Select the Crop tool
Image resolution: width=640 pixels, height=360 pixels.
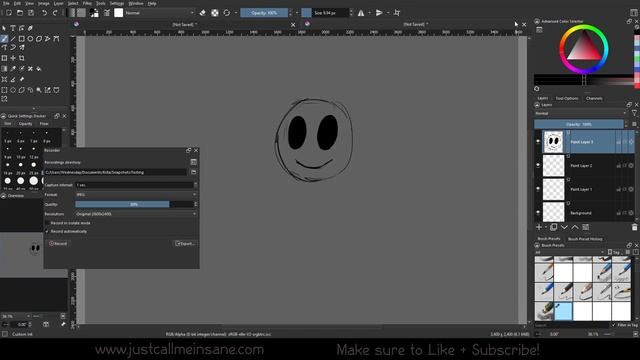pyautogui.click(x=21, y=58)
